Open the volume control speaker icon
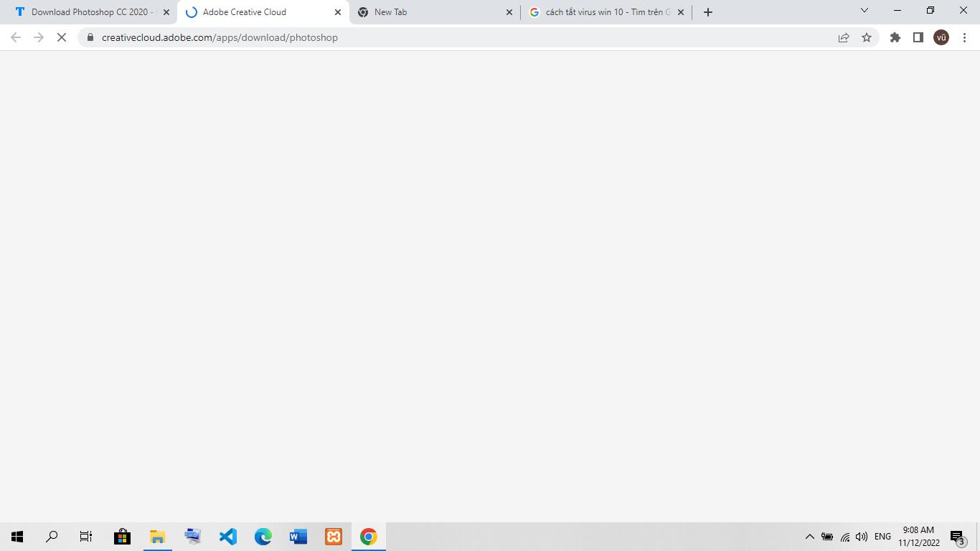The width and height of the screenshot is (980, 551). click(862, 537)
